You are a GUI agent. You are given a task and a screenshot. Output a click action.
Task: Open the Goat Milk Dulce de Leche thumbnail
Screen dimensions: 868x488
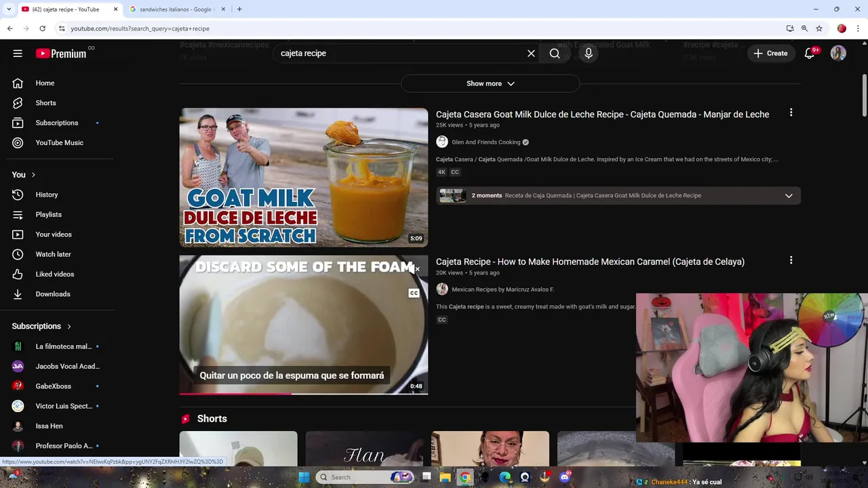304,178
